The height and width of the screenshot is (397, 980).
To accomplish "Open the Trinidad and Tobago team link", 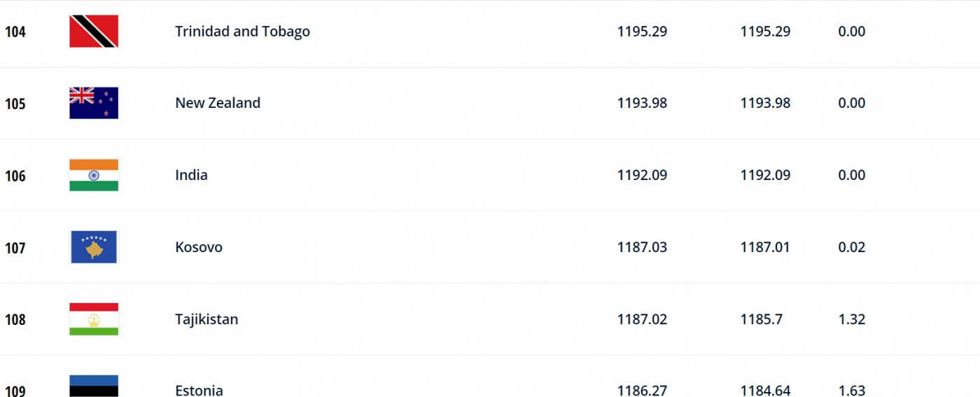I will (x=242, y=32).
